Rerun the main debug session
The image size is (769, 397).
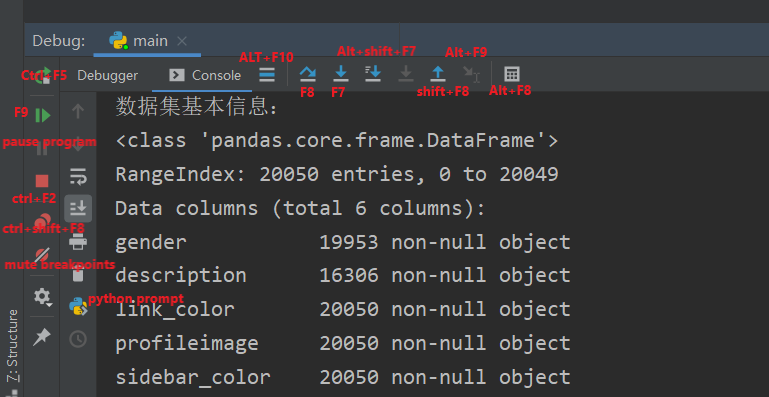pos(43,76)
